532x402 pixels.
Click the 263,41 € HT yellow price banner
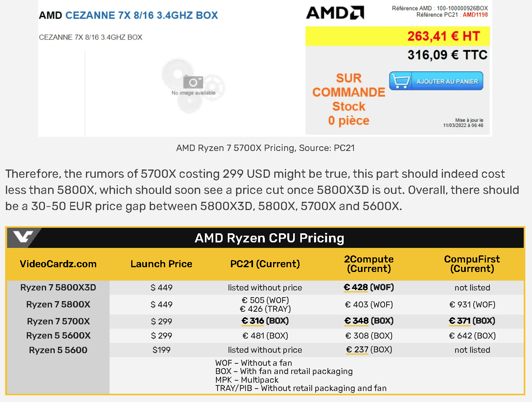click(398, 36)
